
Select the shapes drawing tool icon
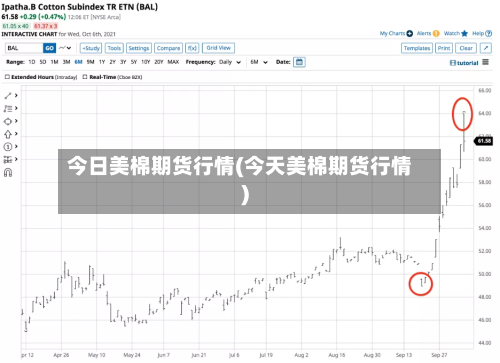8,121
